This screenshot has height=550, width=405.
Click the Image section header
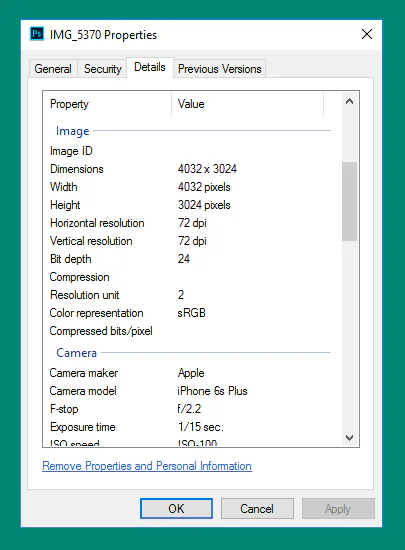tap(73, 131)
